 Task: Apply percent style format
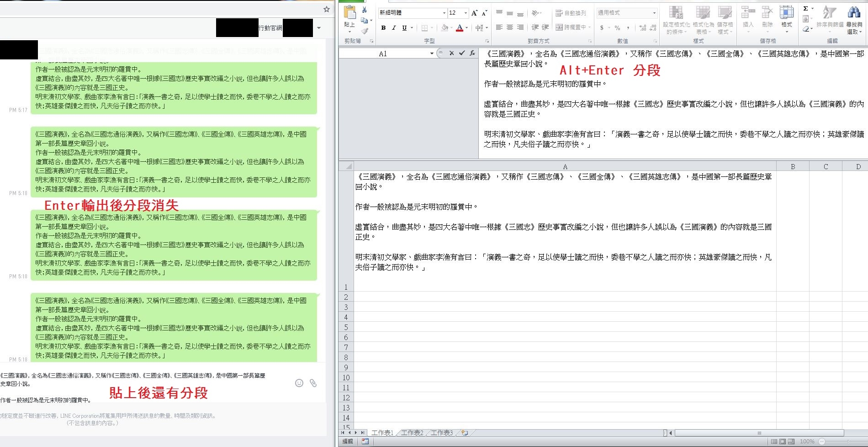coord(617,28)
